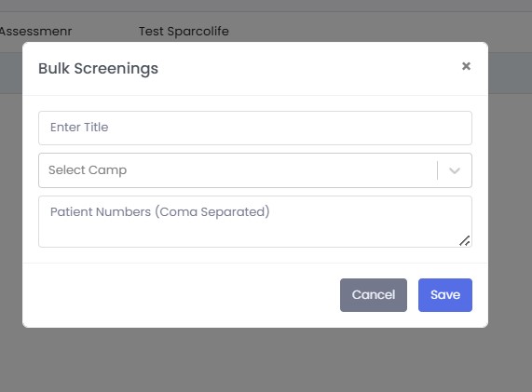The image size is (532, 392).
Task: Click empty footer area left of Cancel
Action: [182, 295]
